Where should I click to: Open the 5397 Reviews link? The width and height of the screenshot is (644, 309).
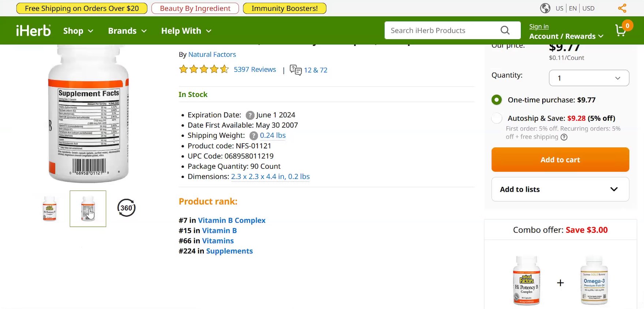point(255,69)
